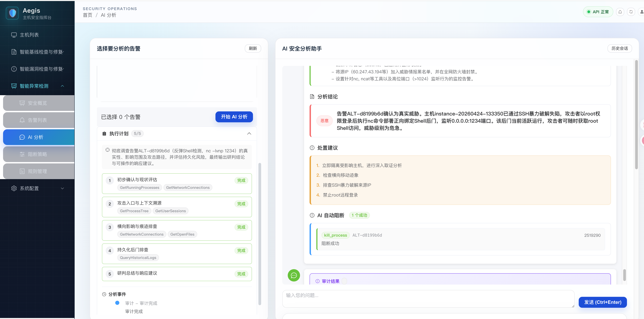
Task: Open 主机列表 in the sidebar
Action: (38, 35)
